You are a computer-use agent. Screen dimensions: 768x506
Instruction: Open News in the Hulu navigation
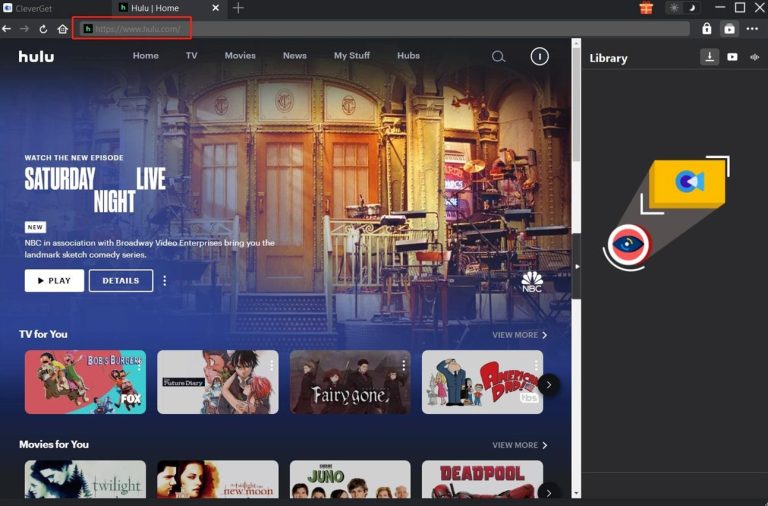coord(294,56)
